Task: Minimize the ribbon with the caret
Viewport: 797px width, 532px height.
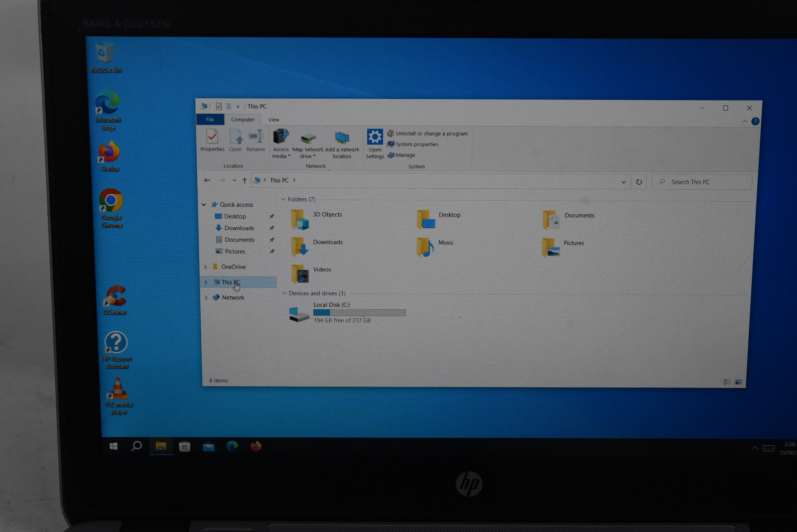Action: pos(745,122)
